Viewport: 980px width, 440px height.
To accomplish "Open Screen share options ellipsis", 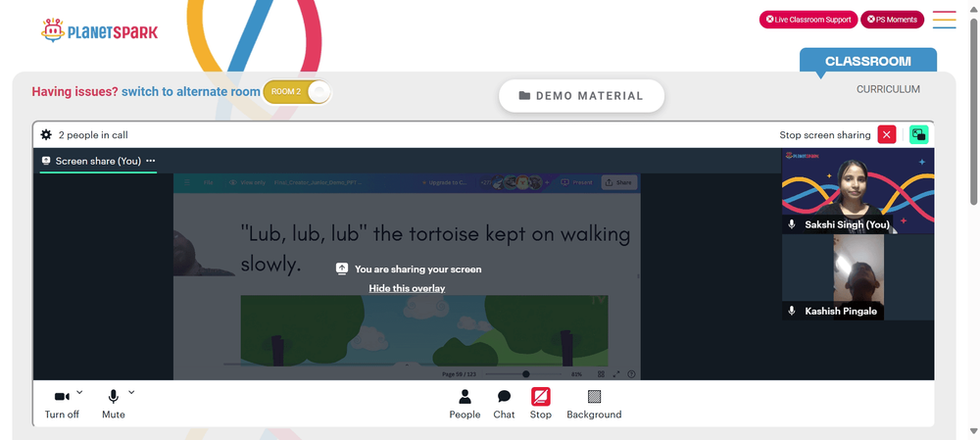I will [x=150, y=161].
